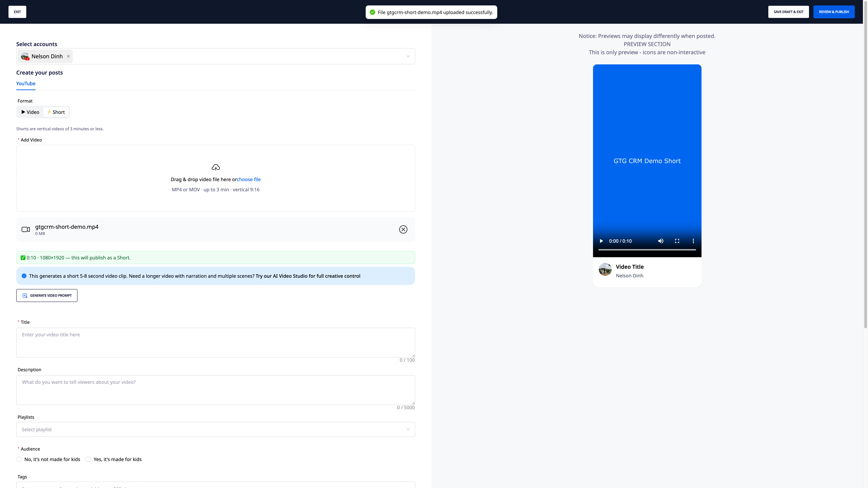Open the preview video more options menu
This screenshot has height=488, width=868.
point(693,241)
